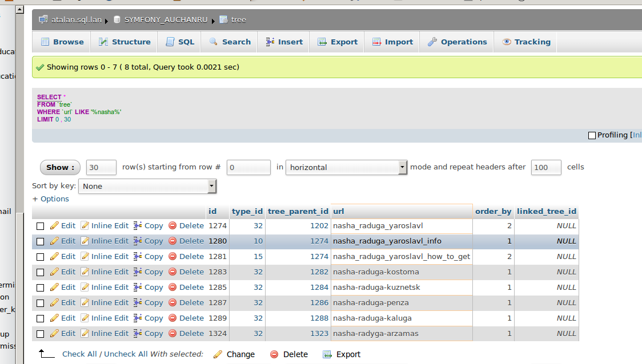The height and width of the screenshot is (364, 642).
Task: Click the red Delete icon for row 1283
Action: pos(172,272)
